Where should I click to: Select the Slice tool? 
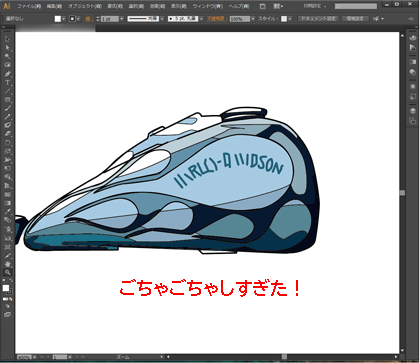click(x=7, y=255)
